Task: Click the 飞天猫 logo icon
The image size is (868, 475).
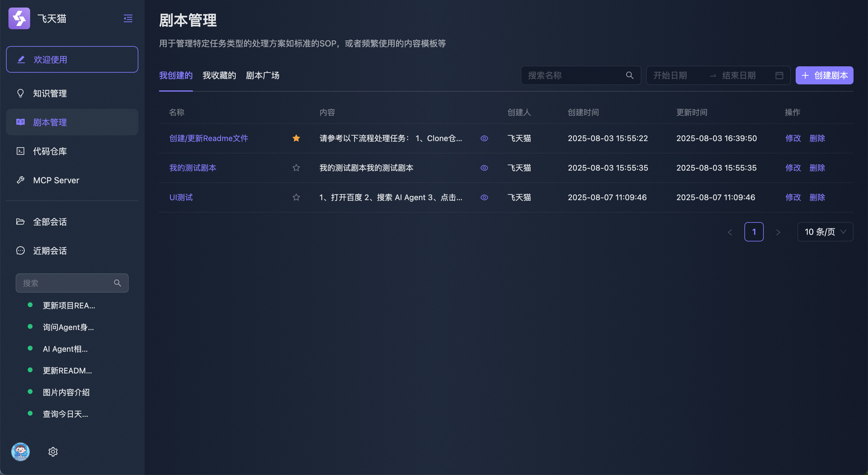Action: click(x=19, y=18)
